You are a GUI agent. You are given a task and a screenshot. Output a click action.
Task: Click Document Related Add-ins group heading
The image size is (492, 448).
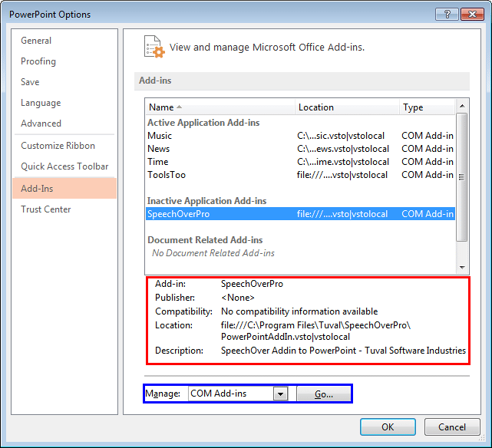tap(205, 240)
